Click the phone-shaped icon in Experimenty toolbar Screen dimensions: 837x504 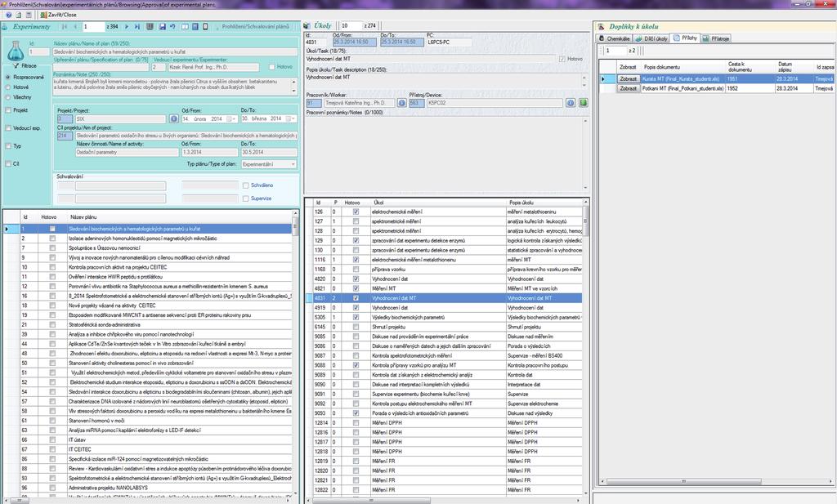point(205,26)
